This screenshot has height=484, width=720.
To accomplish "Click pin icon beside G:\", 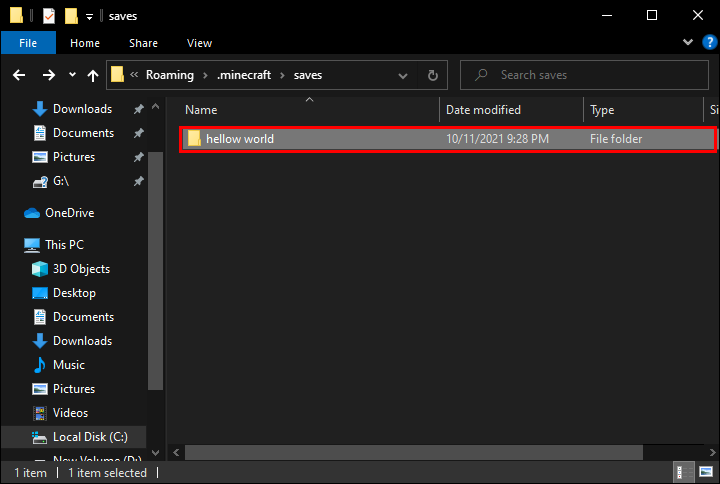I will pyautogui.click(x=138, y=181).
